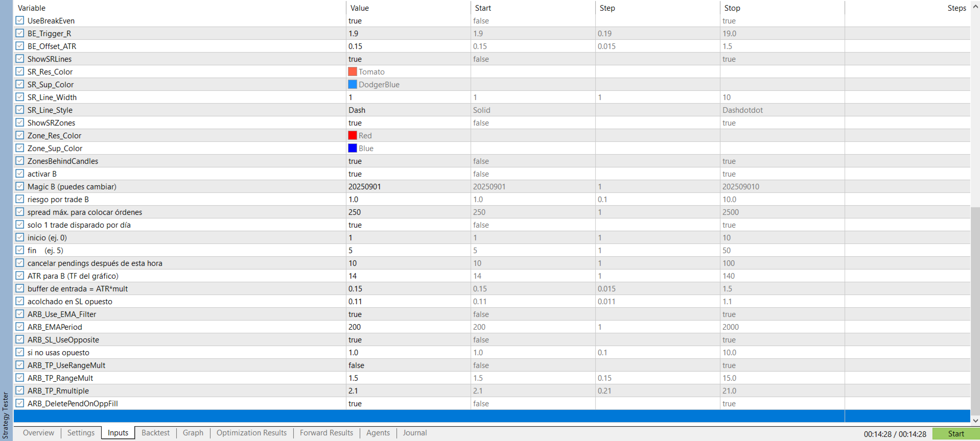The image size is (980, 441).
Task: Toggle the BE_Offset_ATR checkbox
Action: click(19, 46)
